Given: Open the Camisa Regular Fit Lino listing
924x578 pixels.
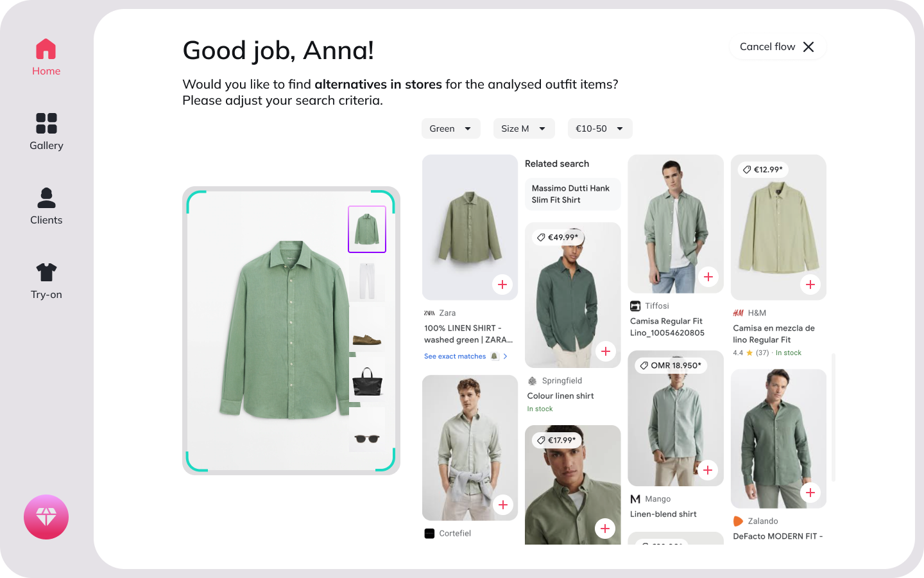Looking at the screenshot, I should (x=667, y=327).
